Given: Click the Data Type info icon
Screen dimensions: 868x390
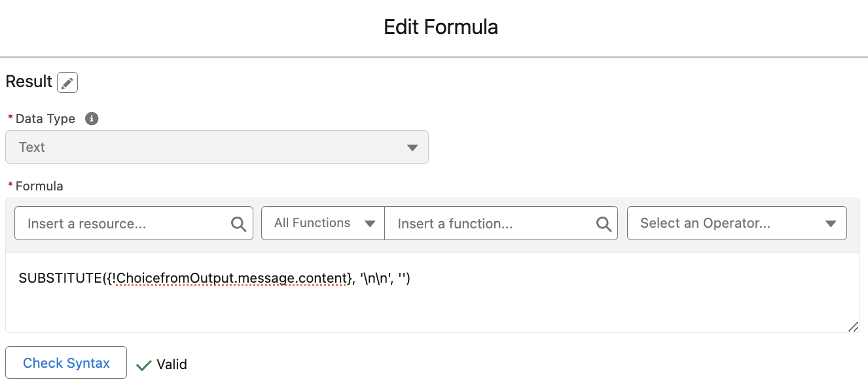Looking at the screenshot, I should pos(92,118).
